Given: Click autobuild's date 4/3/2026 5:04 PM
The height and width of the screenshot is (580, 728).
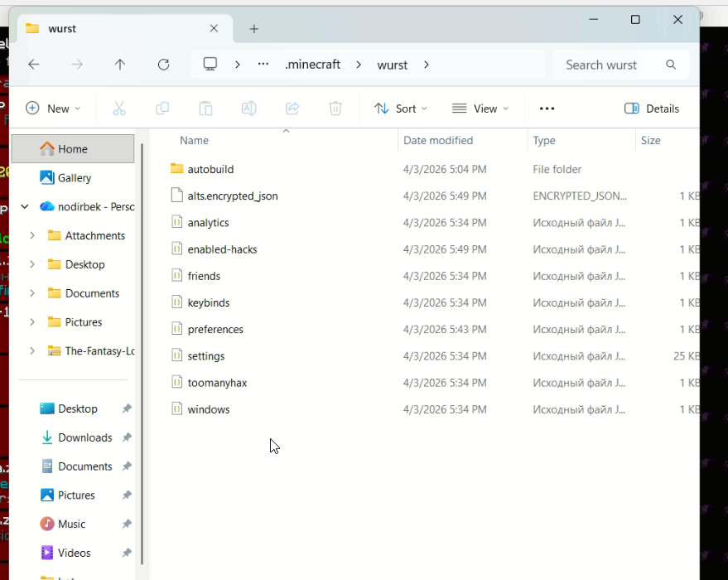Looking at the screenshot, I should (445, 170).
